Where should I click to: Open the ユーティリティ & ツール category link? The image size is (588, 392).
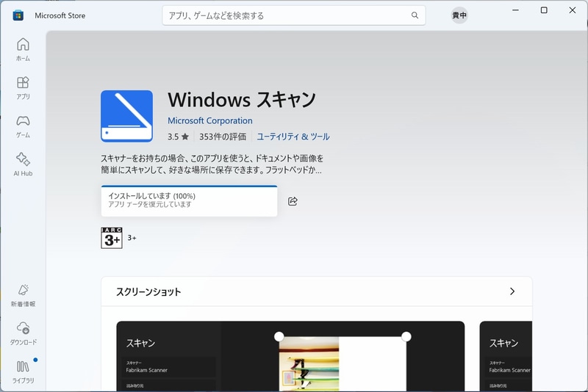(293, 137)
